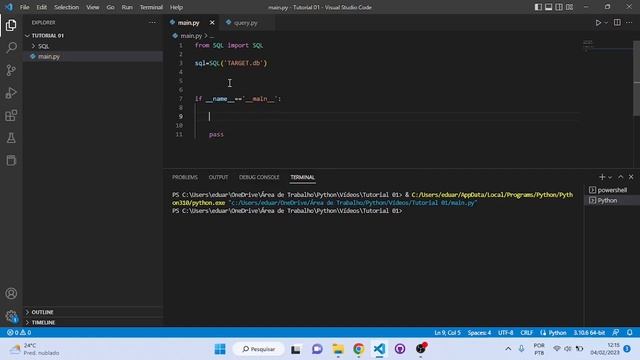Open Explorer Views and More Actions ellipsis

pos(152,22)
